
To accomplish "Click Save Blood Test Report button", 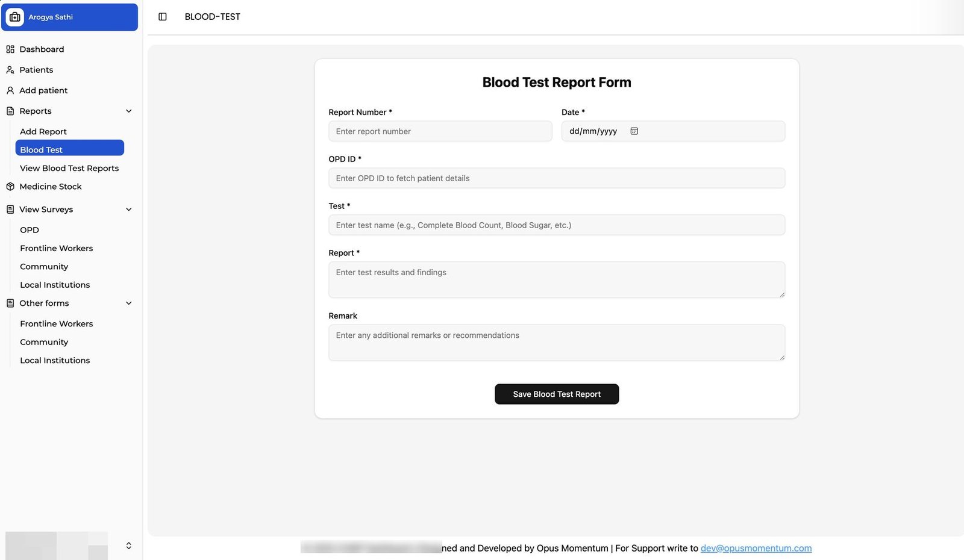I will coord(557,394).
